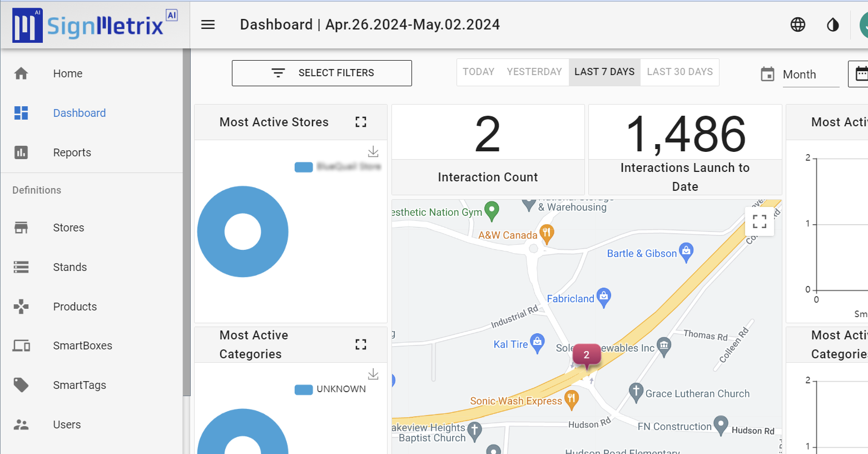868x454 pixels.
Task: Toggle the UNKNOWN legend color swatch
Action: click(x=304, y=389)
